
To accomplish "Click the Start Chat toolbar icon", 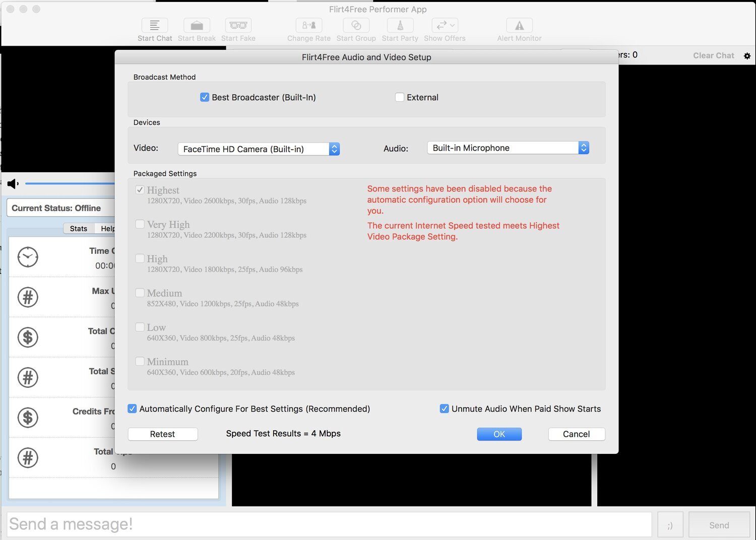I will coord(155,25).
